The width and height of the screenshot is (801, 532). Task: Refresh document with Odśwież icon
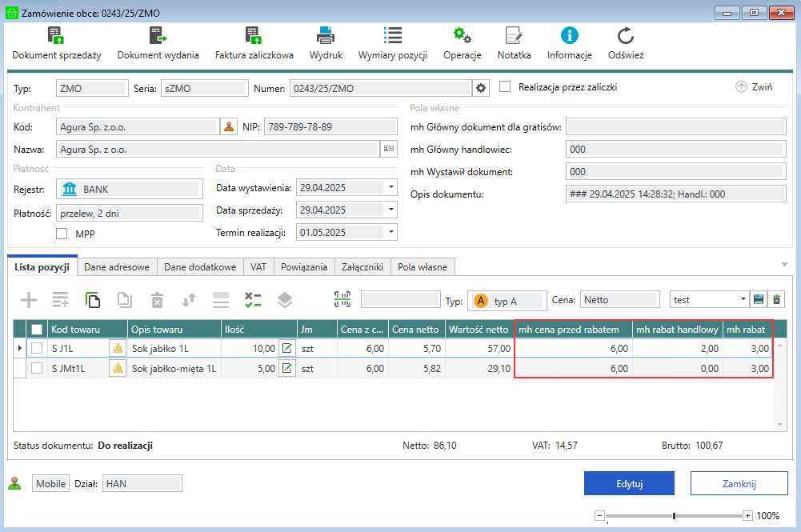point(625,36)
